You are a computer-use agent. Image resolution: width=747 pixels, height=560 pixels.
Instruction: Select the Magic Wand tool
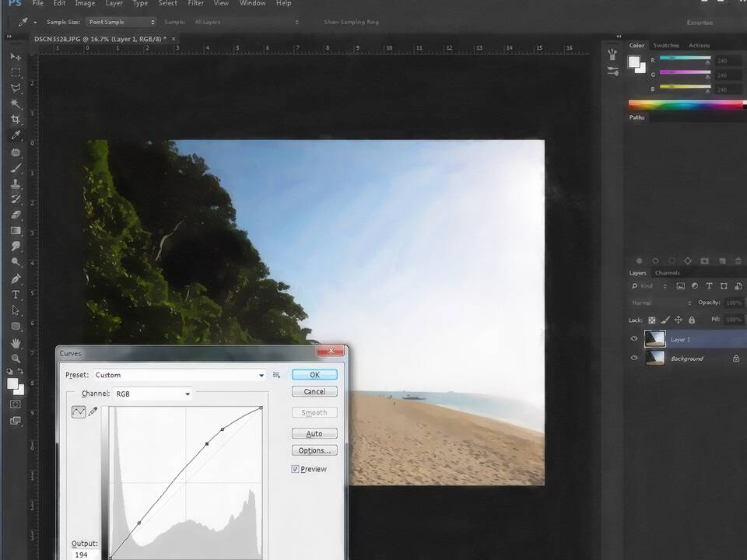(x=16, y=103)
